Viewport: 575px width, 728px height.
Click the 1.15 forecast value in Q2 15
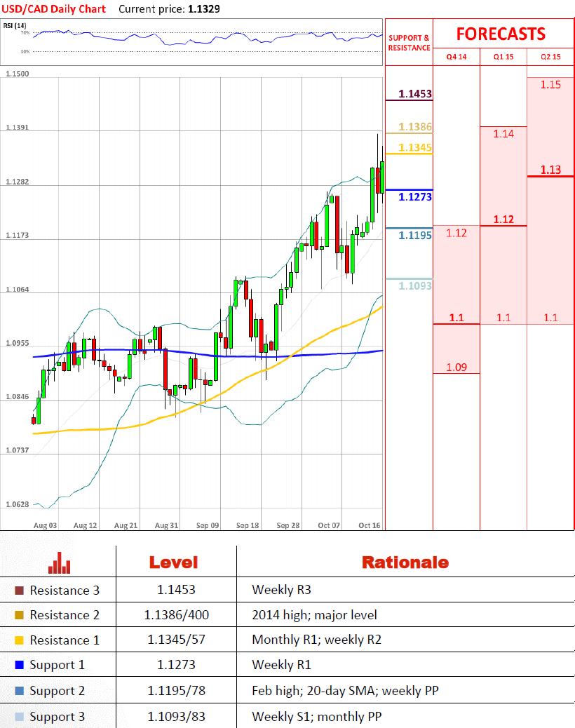(550, 85)
